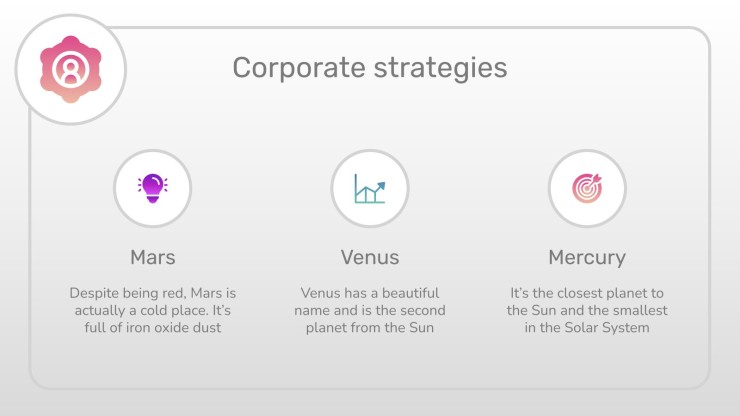Click the pink target with arrow icon
Viewport: 740px width, 416px height.
[587, 188]
